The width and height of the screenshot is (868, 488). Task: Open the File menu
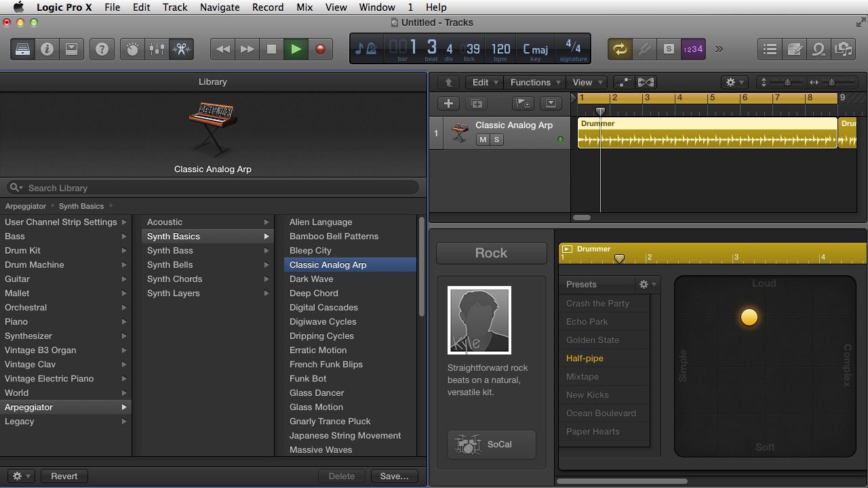pyautogui.click(x=112, y=7)
